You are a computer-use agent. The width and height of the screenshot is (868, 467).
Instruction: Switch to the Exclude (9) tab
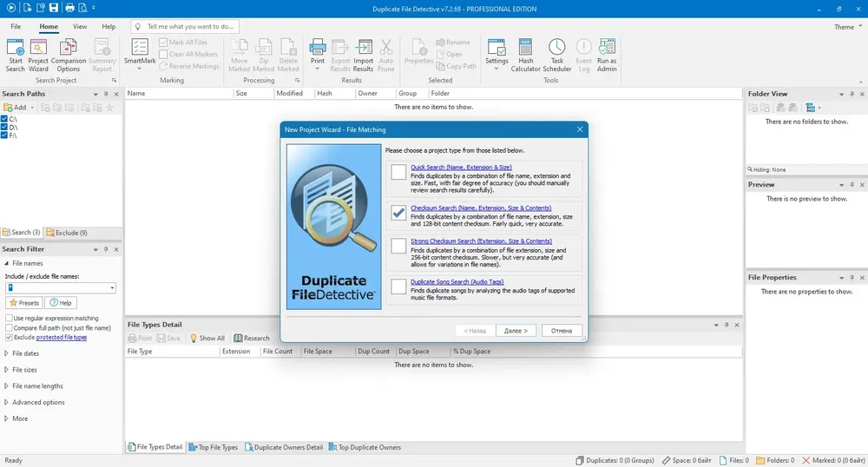(x=67, y=233)
